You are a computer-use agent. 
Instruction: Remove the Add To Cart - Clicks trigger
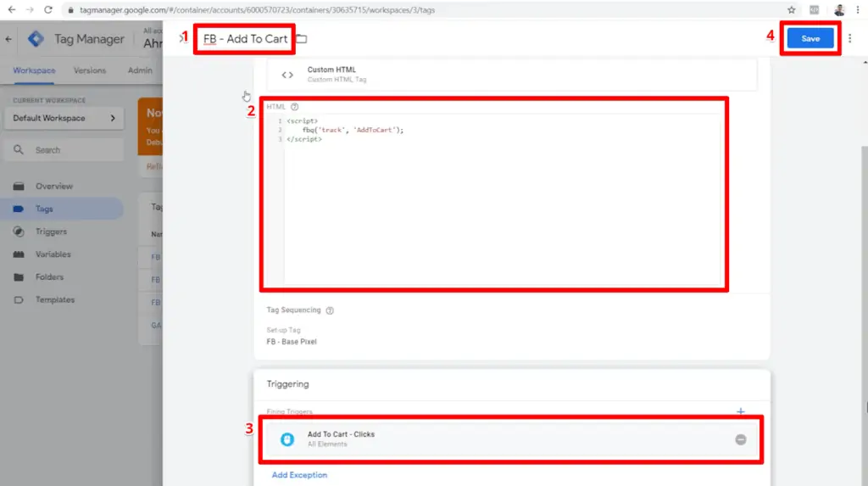(x=741, y=439)
